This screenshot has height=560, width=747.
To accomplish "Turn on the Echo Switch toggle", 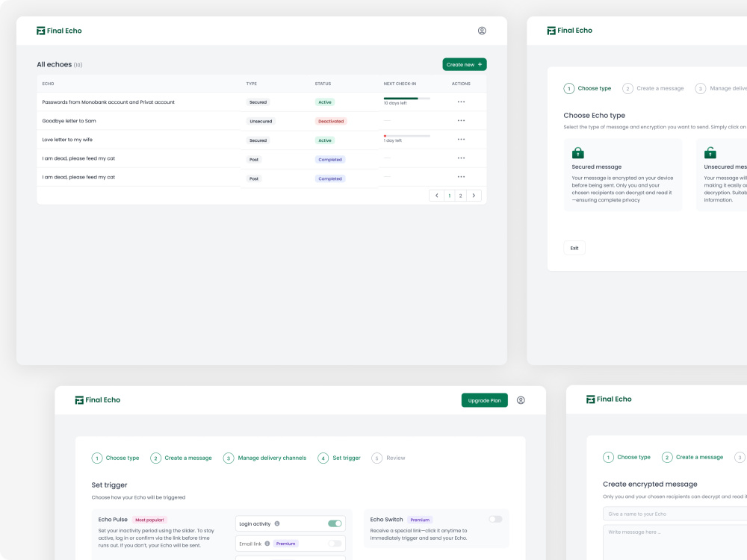I will (495, 519).
